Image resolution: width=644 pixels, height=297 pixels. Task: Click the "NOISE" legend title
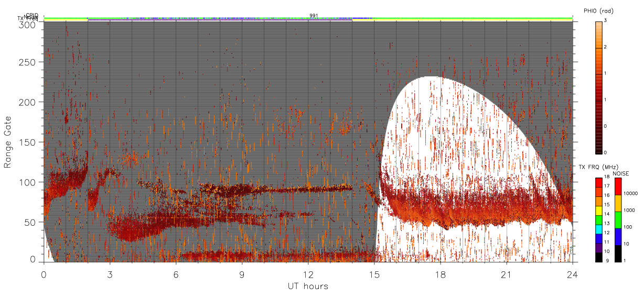(x=622, y=173)
